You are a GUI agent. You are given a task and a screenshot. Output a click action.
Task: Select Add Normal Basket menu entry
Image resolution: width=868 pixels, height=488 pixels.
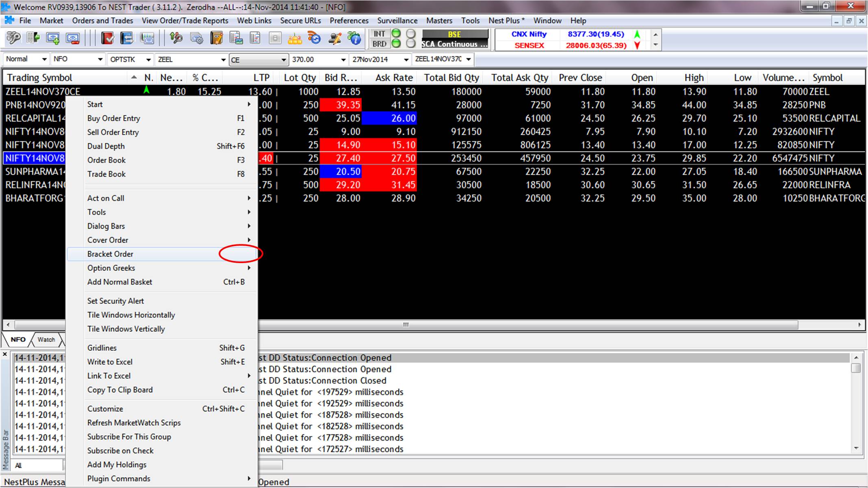(x=162, y=282)
